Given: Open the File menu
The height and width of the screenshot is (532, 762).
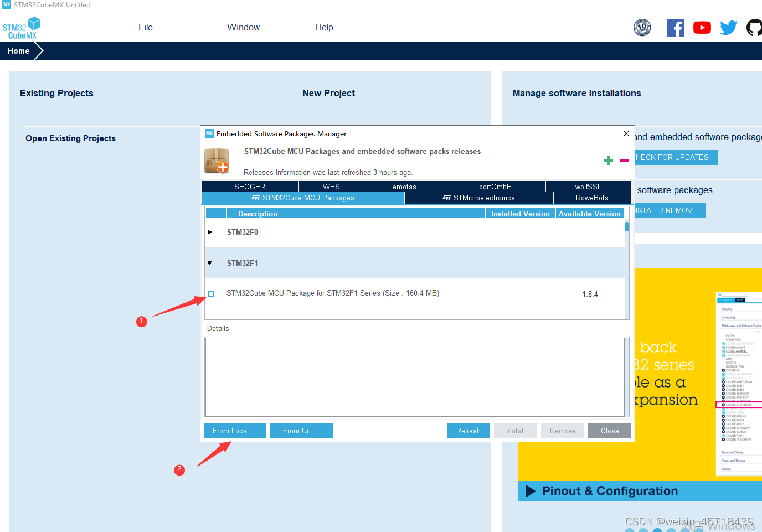Looking at the screenshot, I should tap(146, 27).
